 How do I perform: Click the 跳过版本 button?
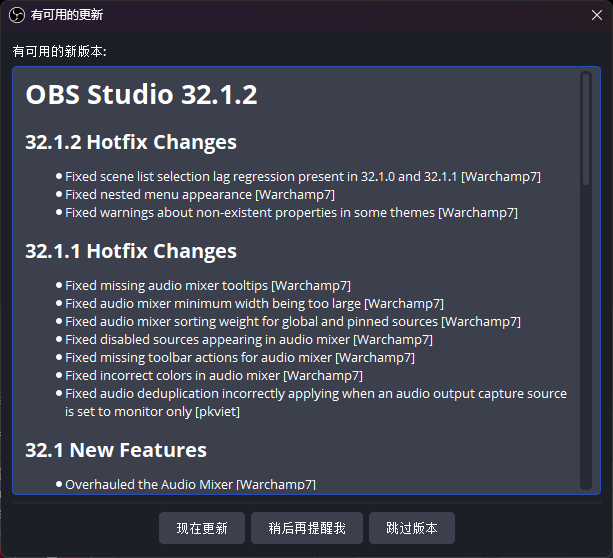(x=412, y=528)
